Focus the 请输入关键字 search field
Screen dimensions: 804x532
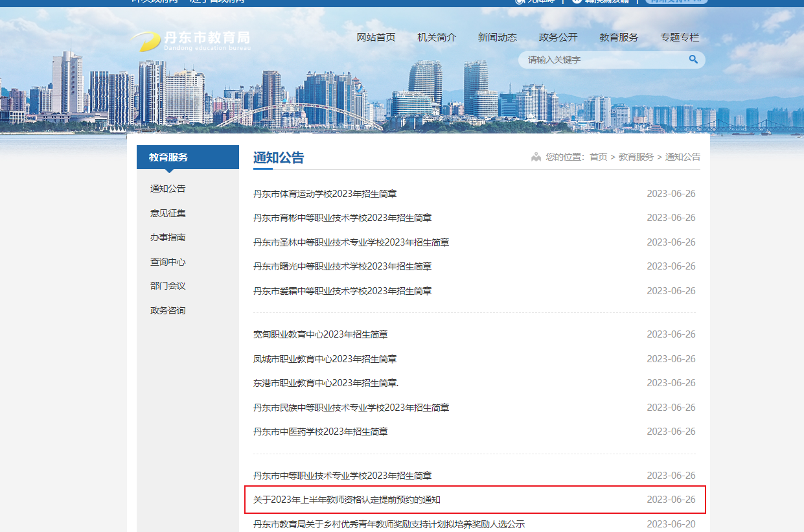pyautogui.click(x=603, y=60)
